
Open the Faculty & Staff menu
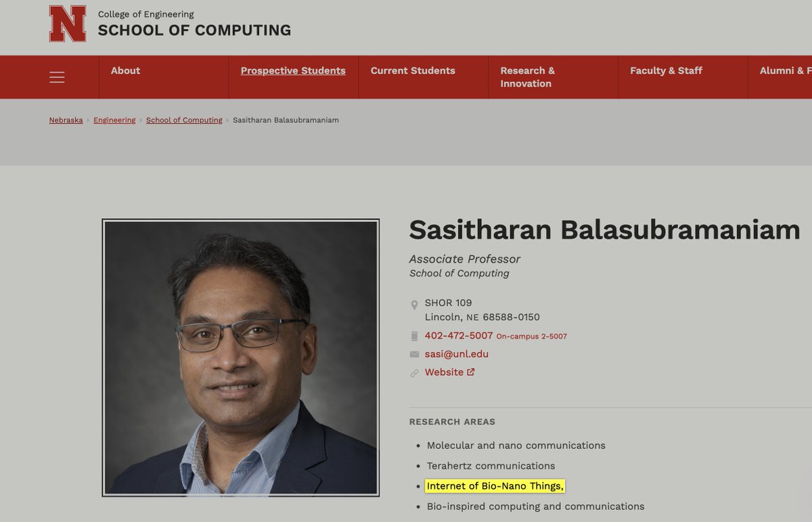pyautogui.click(x=666, y=70)
